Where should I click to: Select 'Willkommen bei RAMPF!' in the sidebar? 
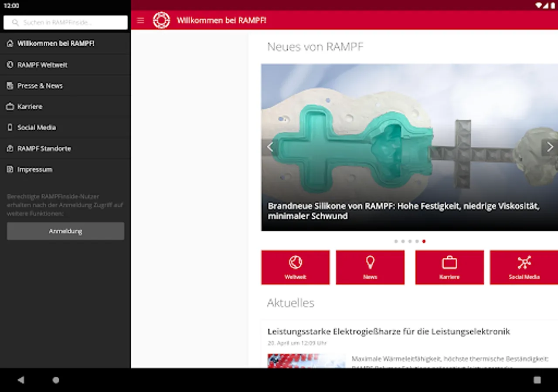(x=65, y=44)
